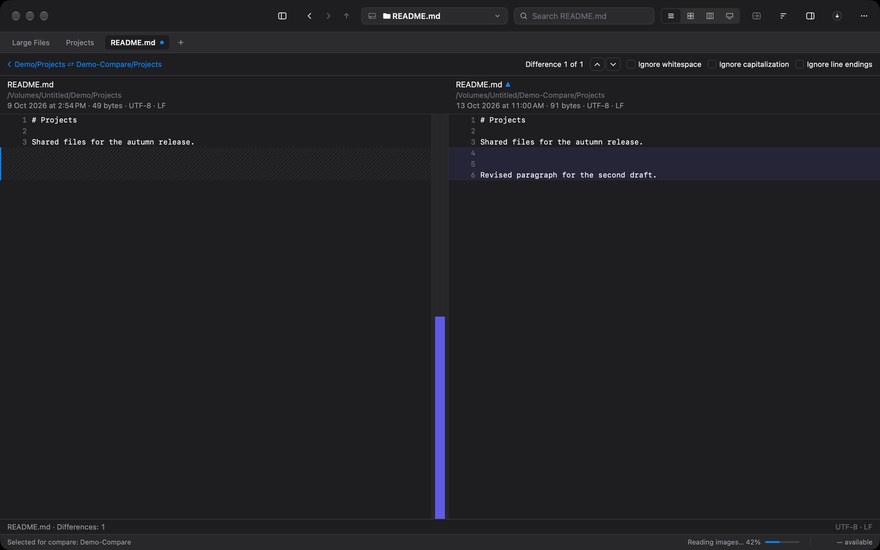Click 'Shared files for the autumn release.' left pane

(113, 142)
